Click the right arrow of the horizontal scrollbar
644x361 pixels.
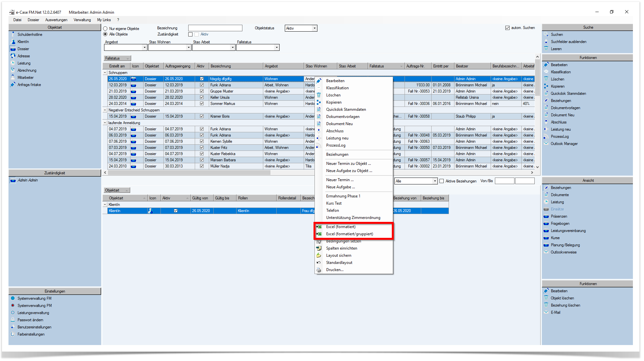point(532,173)
